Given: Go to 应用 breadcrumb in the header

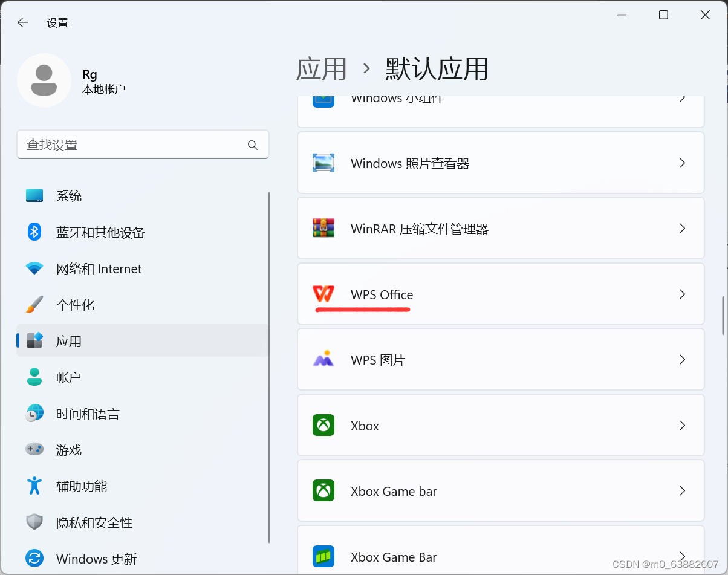Looking at the screenshot, I should [322, 69].
